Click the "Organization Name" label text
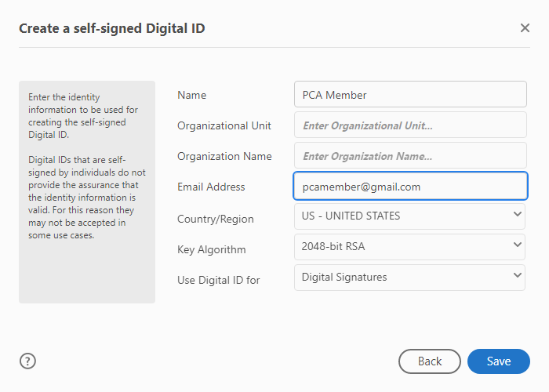 coord(224,156)
